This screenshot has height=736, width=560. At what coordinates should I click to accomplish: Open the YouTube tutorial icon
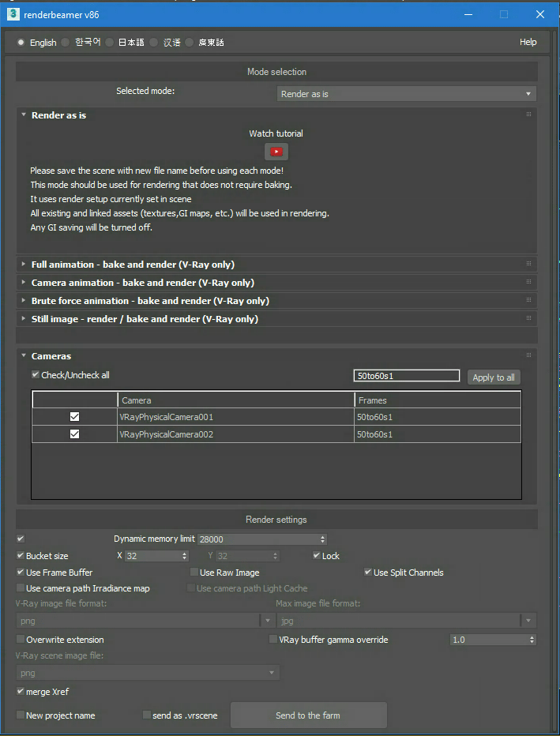[x=276, y=152]
